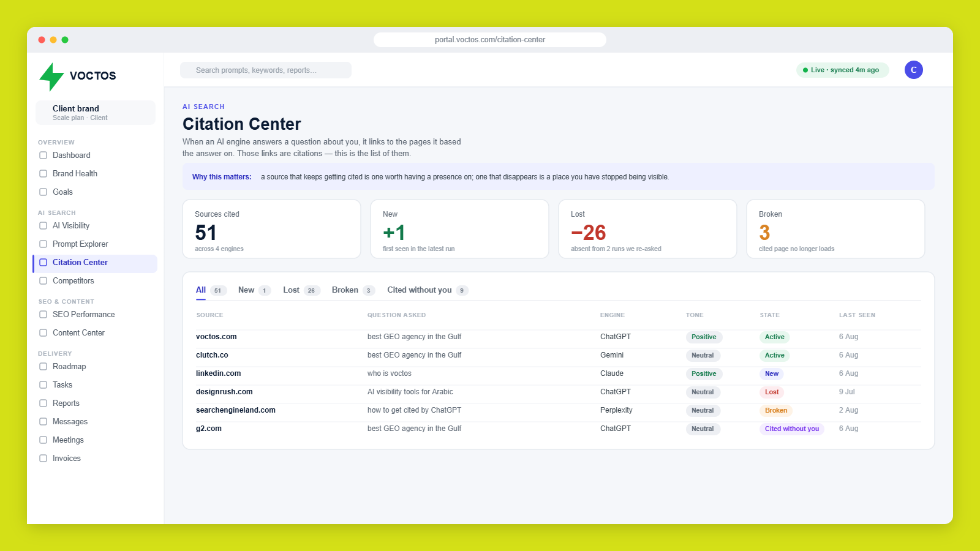This screenshot has height=551, width=980.
Task: Switch to the All sources tab
Action: click(x=211, y=290)
